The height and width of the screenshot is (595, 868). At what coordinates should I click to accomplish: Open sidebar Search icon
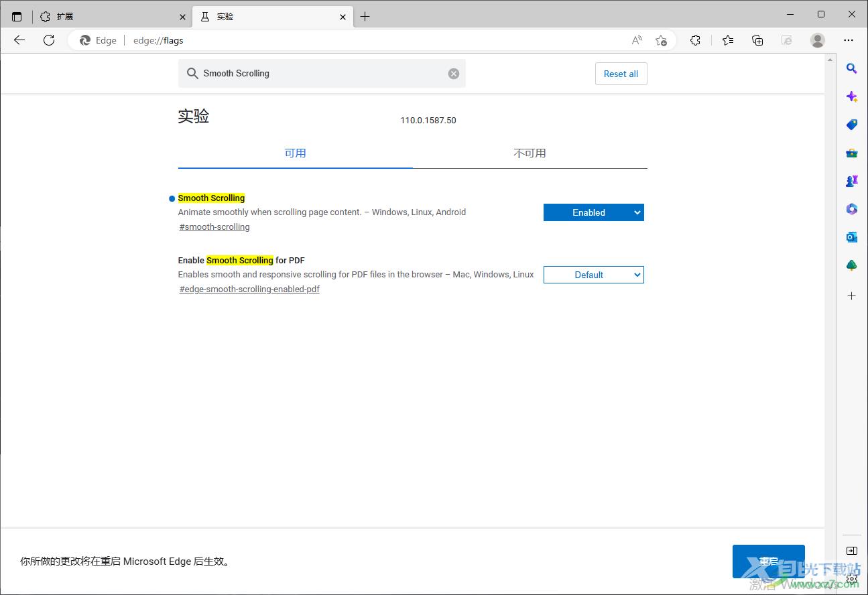852,68
